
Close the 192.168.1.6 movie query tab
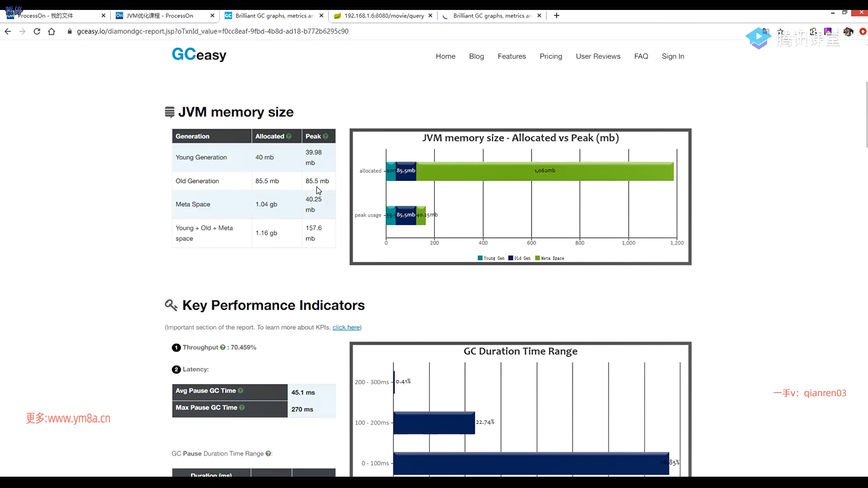430,15
